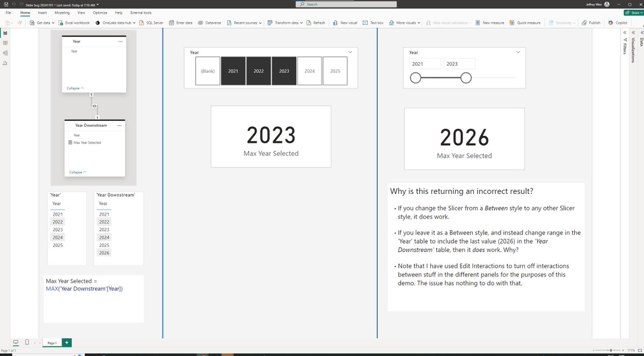Select the Page 1 tab
The image size is (644, 356).
tap(52, 342)
